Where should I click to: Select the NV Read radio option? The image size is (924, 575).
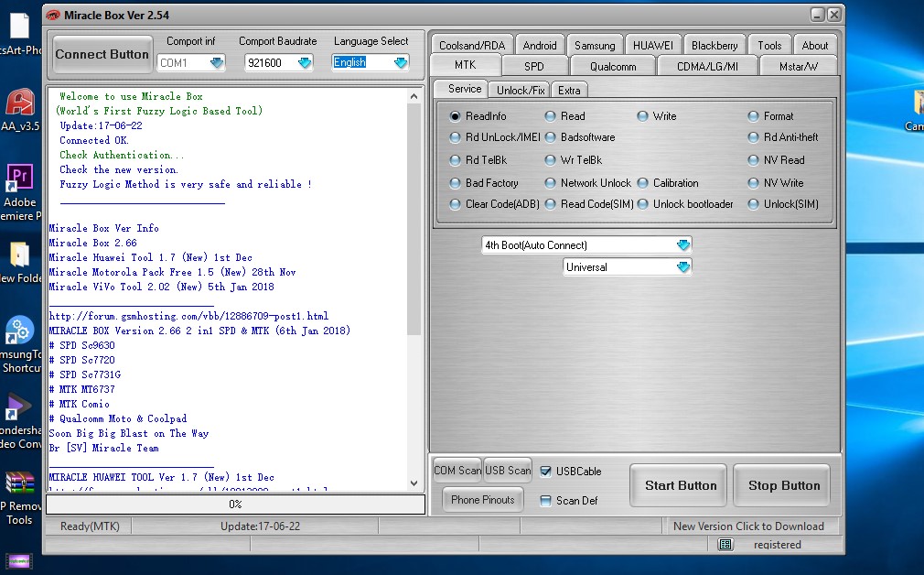click(x=753, y=160)
